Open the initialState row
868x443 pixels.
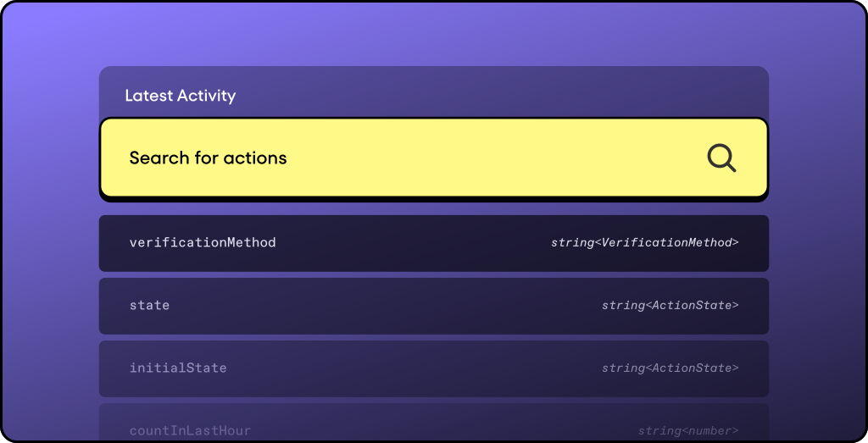point(434,369)
